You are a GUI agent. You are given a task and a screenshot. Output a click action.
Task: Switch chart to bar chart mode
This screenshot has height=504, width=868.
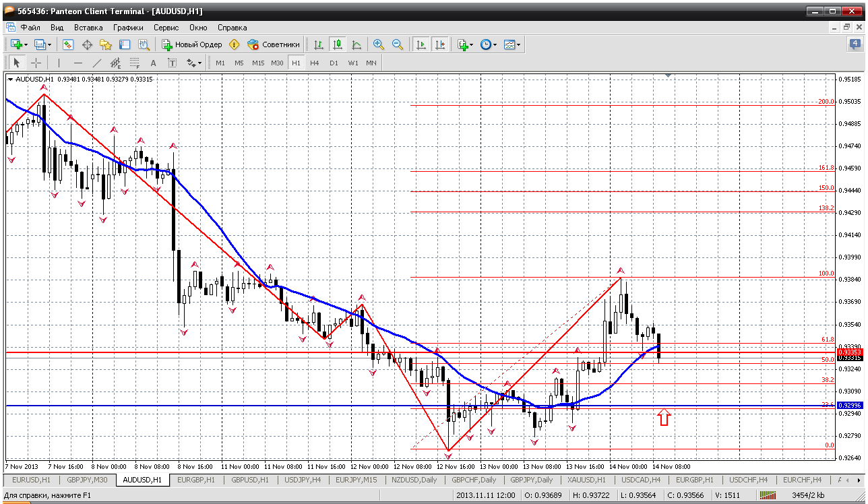319,44
